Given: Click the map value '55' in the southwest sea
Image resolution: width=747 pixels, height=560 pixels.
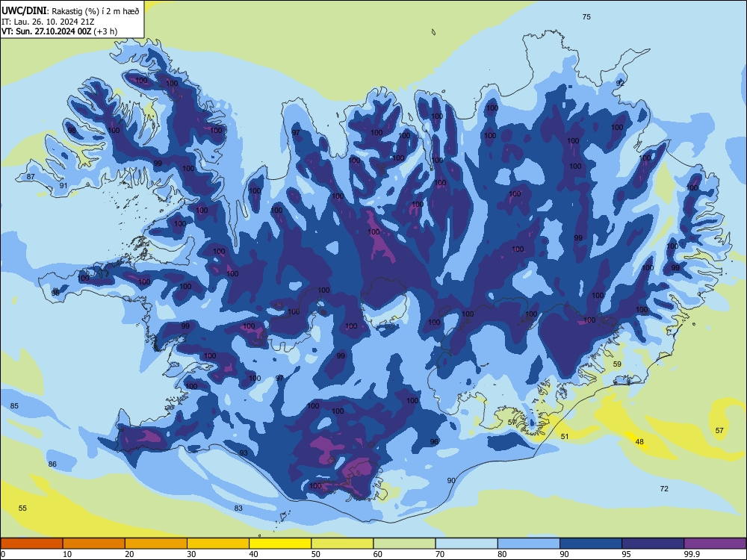Looking at the screenshot, I should point(22,508).
